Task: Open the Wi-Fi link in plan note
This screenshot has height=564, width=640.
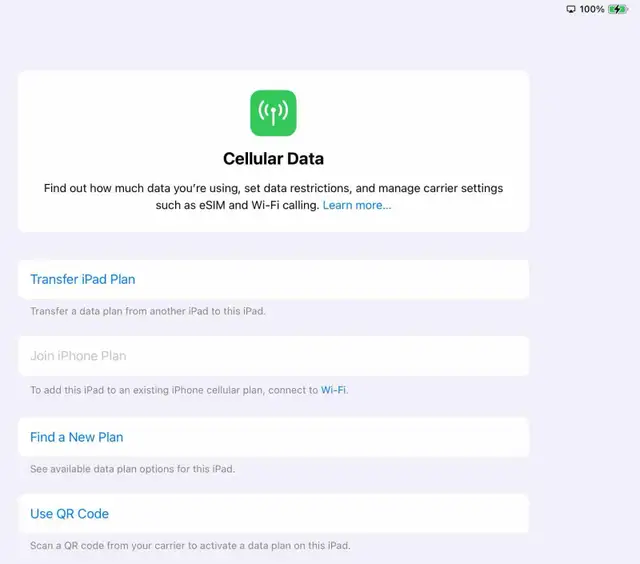Action: coord(333,390)
